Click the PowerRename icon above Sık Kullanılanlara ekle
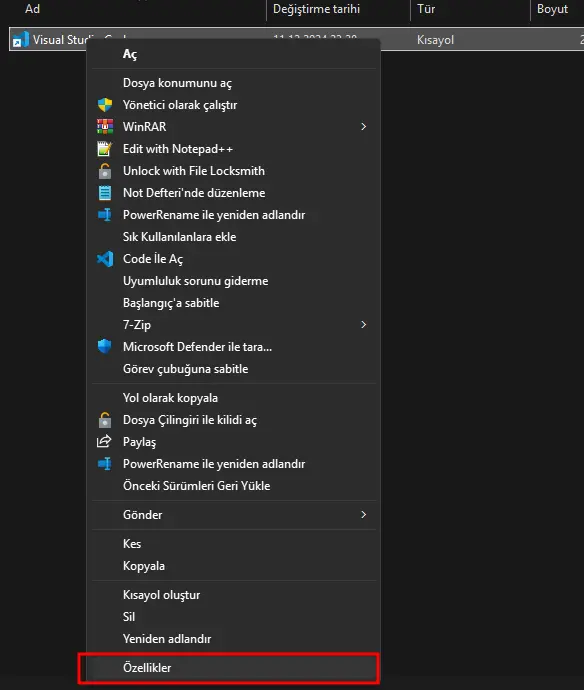Screen dimensions: 584x690 tap(105, 215)
